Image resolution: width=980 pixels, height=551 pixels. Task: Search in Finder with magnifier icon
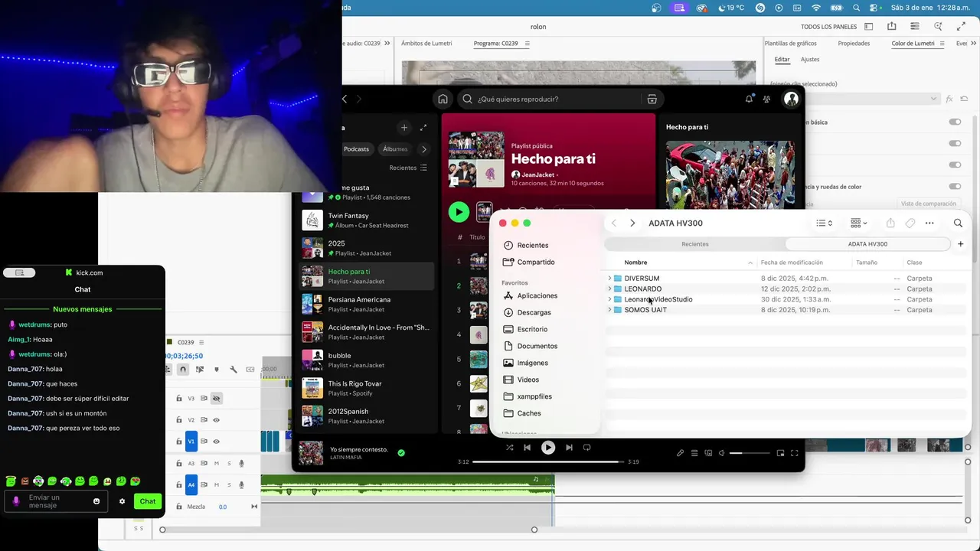[x=958, y=223]
